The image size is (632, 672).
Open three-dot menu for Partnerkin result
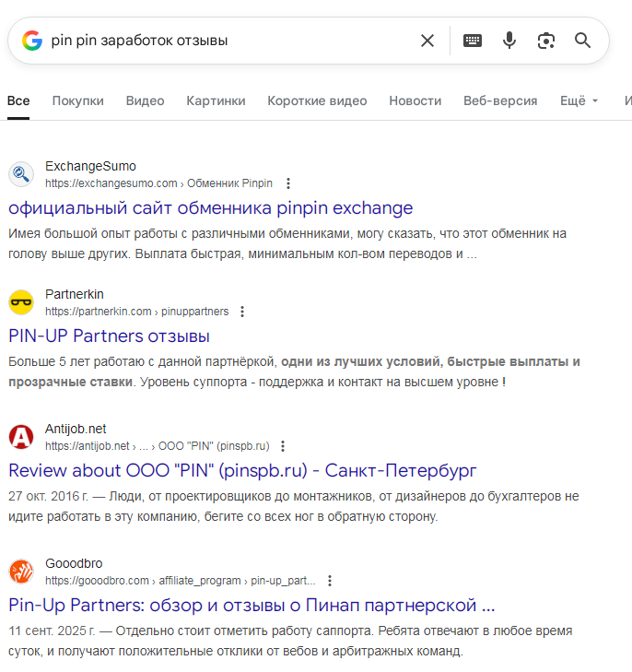[x=242, y=312]
